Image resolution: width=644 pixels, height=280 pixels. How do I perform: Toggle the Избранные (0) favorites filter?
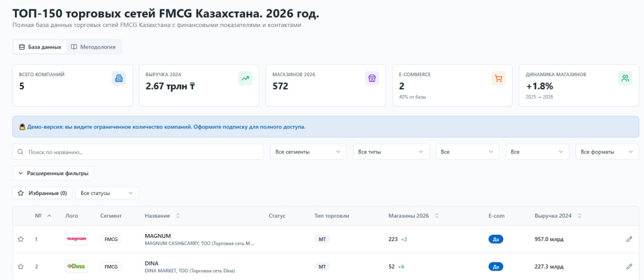(42, 193)
